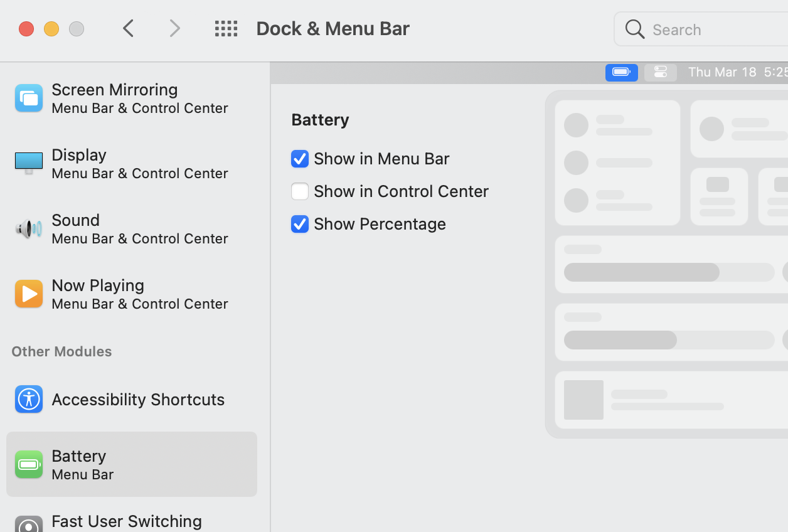Viewport: 788px width, 532px height.
Task: Select Display in the sidebar list
Action: click(x=139, y=163)
